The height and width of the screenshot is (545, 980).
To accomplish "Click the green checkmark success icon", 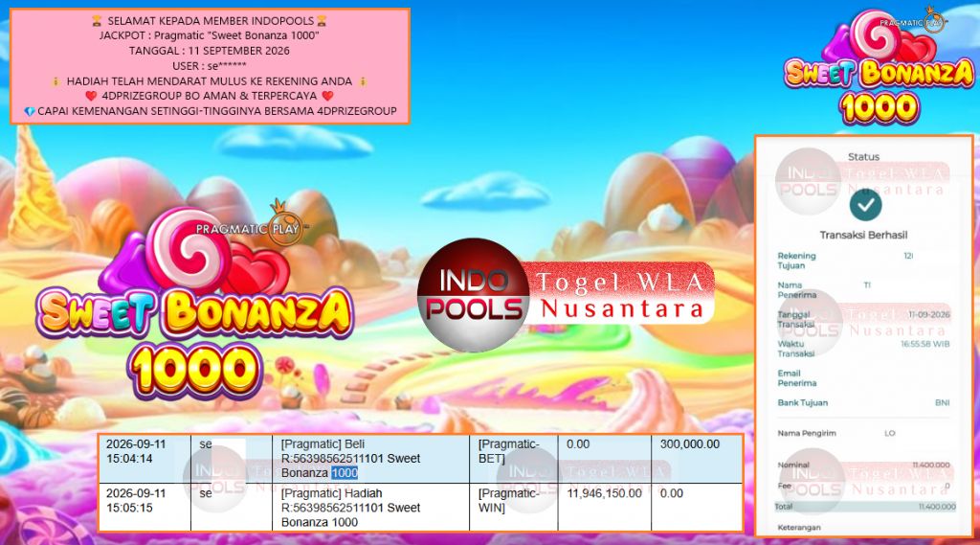I will (865, 205).
